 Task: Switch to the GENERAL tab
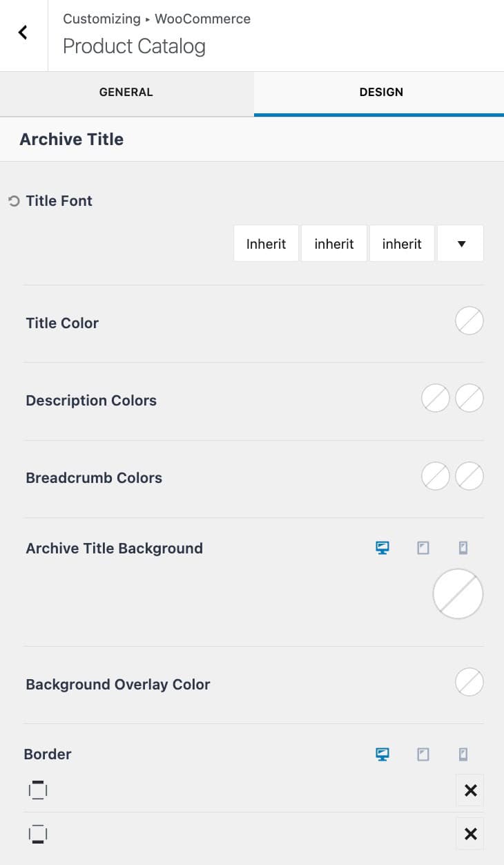[126, 92]
